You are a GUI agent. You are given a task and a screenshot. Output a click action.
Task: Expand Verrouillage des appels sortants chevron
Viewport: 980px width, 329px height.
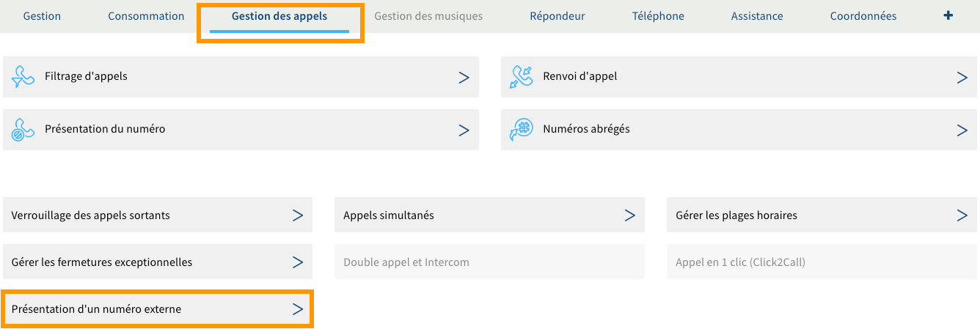298,215
